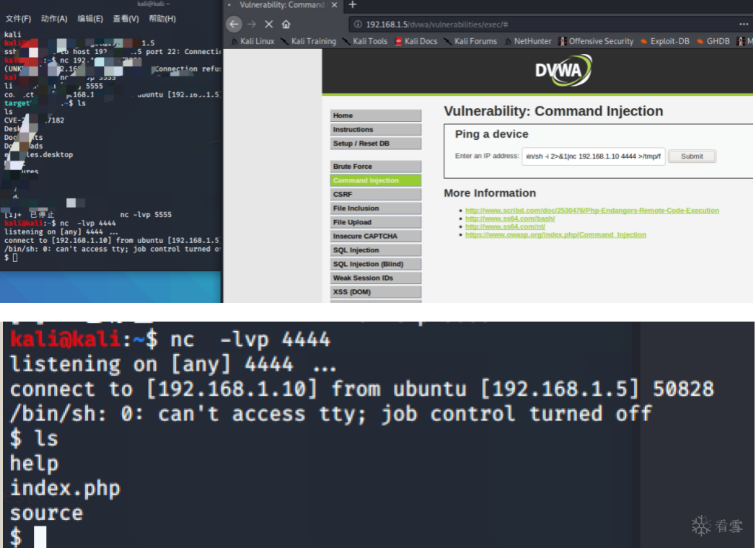Click the cursor prompt in enlarged terminal

[x=40, y=537]
